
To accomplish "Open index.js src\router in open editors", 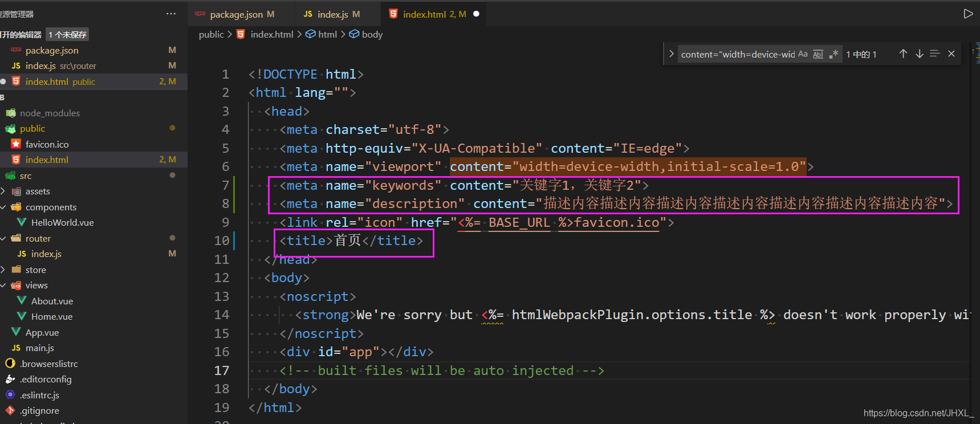I will tap(93, 66).
